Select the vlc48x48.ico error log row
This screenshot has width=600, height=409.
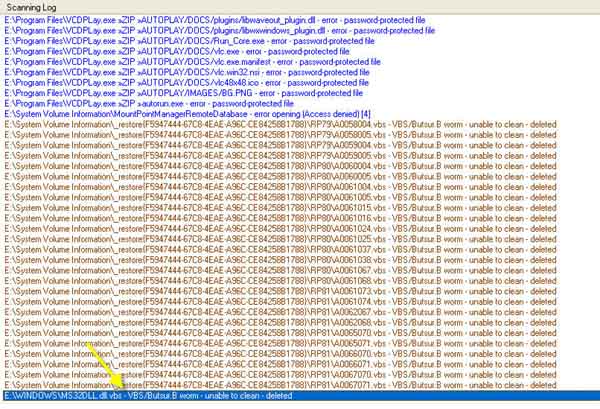click(186, 83)
